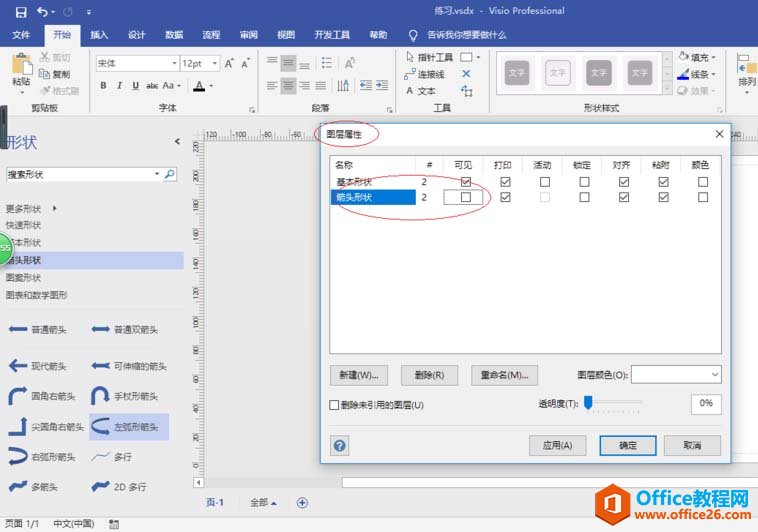The width and height of the screenshot is (758, 532).
Task: Expand the More Shapes submenu
Action: [54, 208]
